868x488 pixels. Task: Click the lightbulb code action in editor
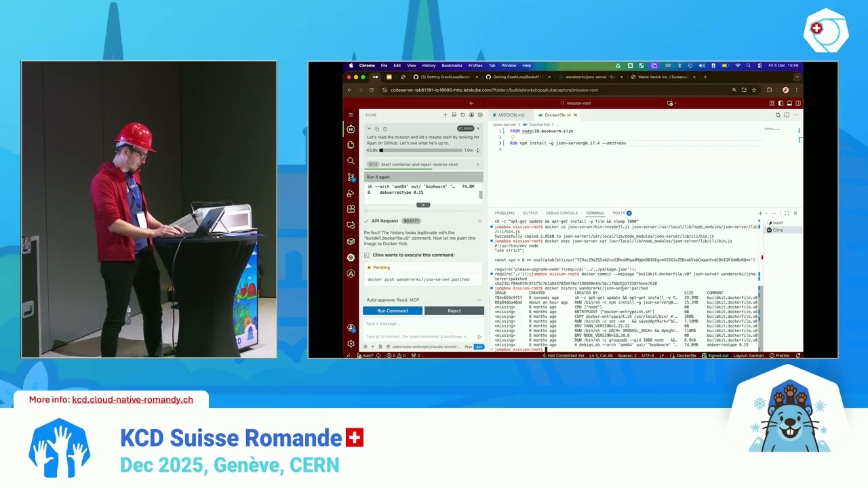tap(512, 137)
